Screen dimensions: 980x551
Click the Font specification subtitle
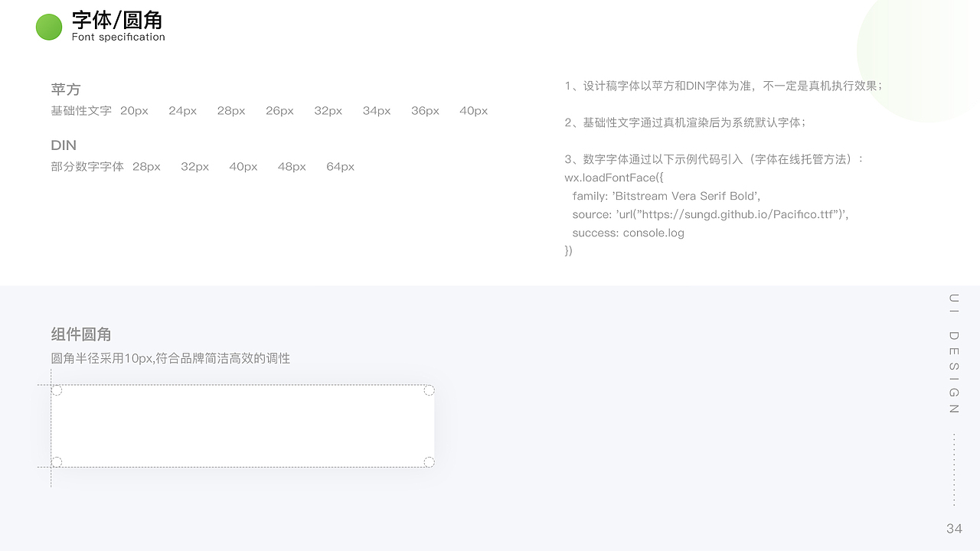coord(119,37)
